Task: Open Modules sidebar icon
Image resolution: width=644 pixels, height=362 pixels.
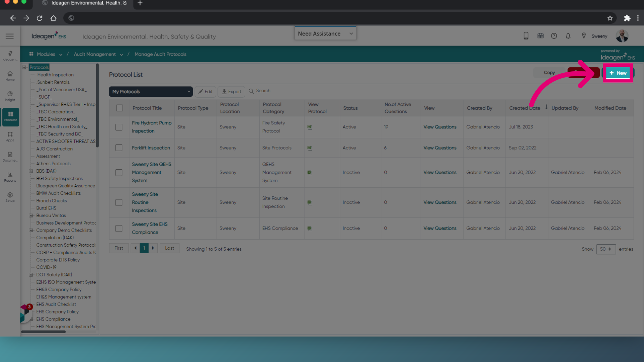Action: pyautogui.click(x=11, y=117)
